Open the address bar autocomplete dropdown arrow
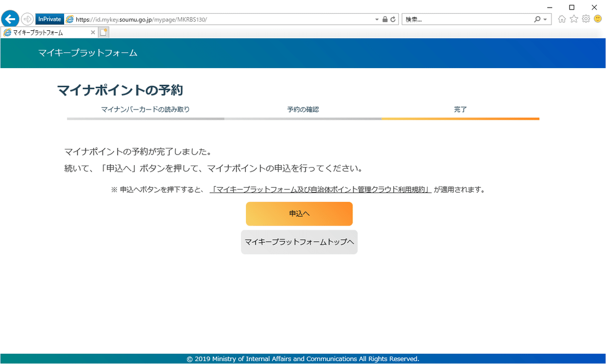This screenshot has width=606, height=364. click(376, 19)
